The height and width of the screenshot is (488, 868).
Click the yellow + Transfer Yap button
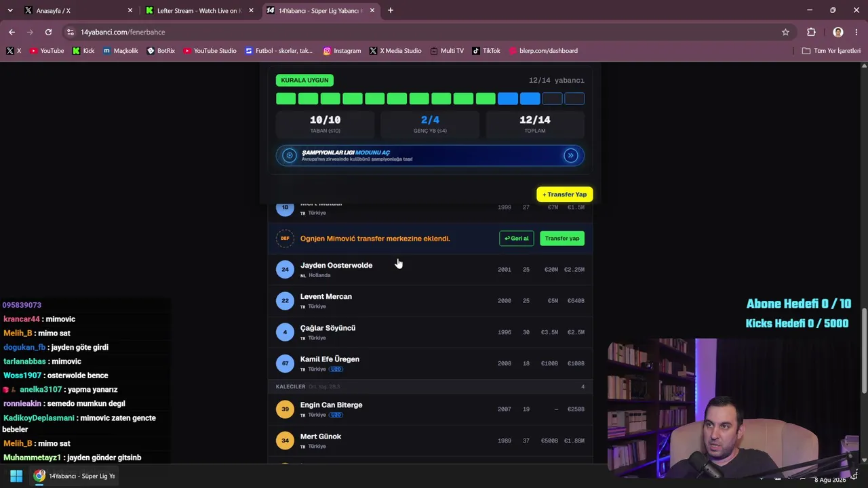[565, 195]
